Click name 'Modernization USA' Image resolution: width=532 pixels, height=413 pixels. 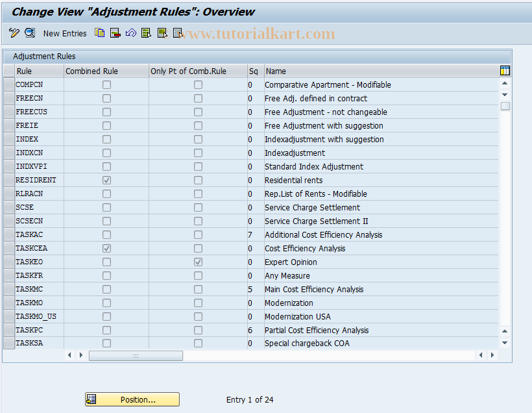click(298, 316)
